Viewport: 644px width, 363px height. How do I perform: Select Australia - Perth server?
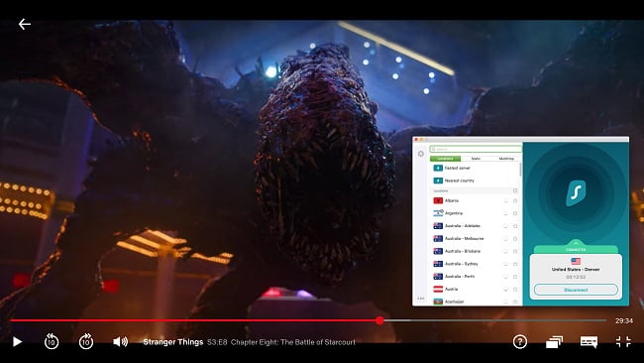coord(476,277)
